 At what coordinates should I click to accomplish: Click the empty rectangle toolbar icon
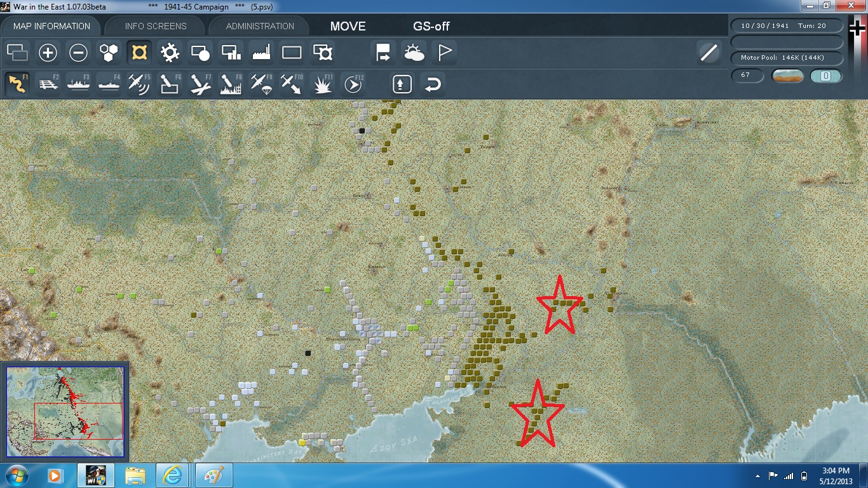click(292, 53)
